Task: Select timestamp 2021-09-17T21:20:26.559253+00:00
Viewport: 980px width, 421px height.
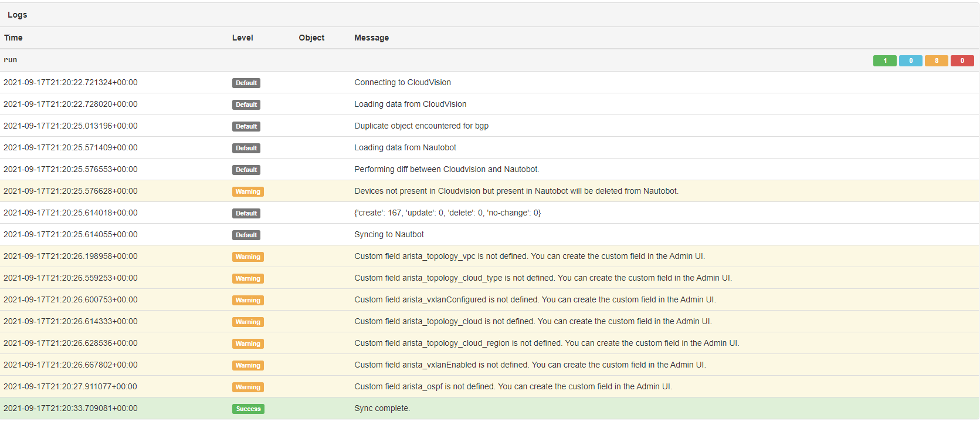Action: [x=70, y=278]
